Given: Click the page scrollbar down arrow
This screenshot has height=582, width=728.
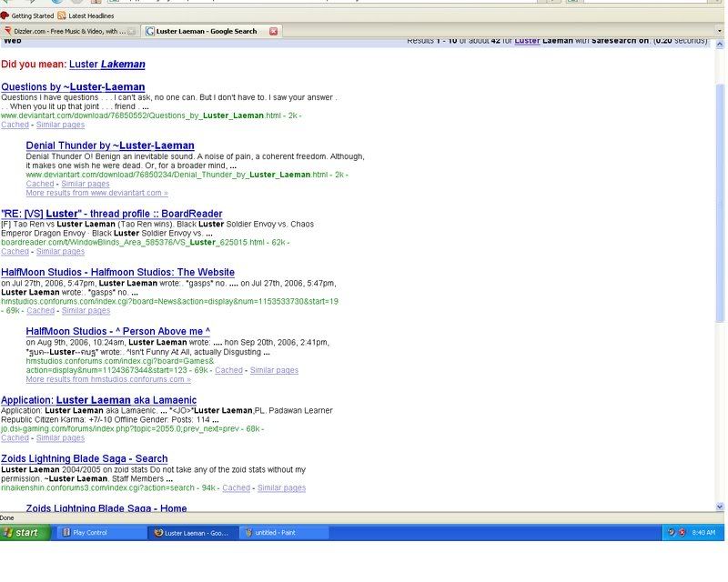Looking at the screenshot, I should (x=720, y=507).
